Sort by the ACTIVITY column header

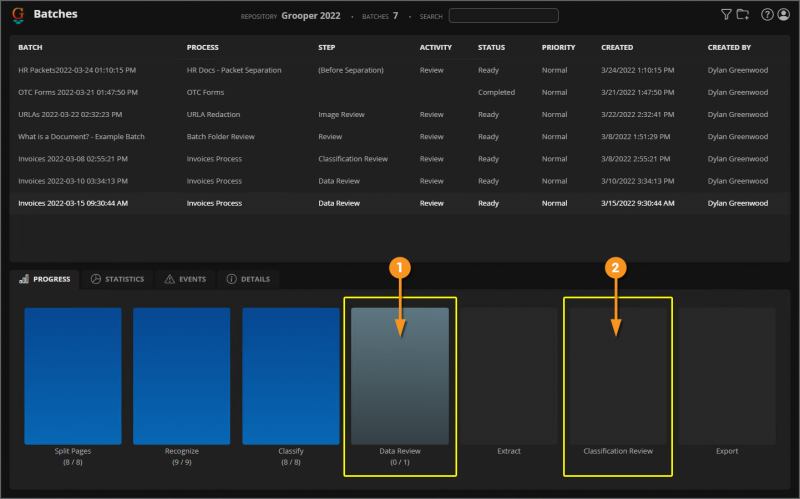pos(436,47)
